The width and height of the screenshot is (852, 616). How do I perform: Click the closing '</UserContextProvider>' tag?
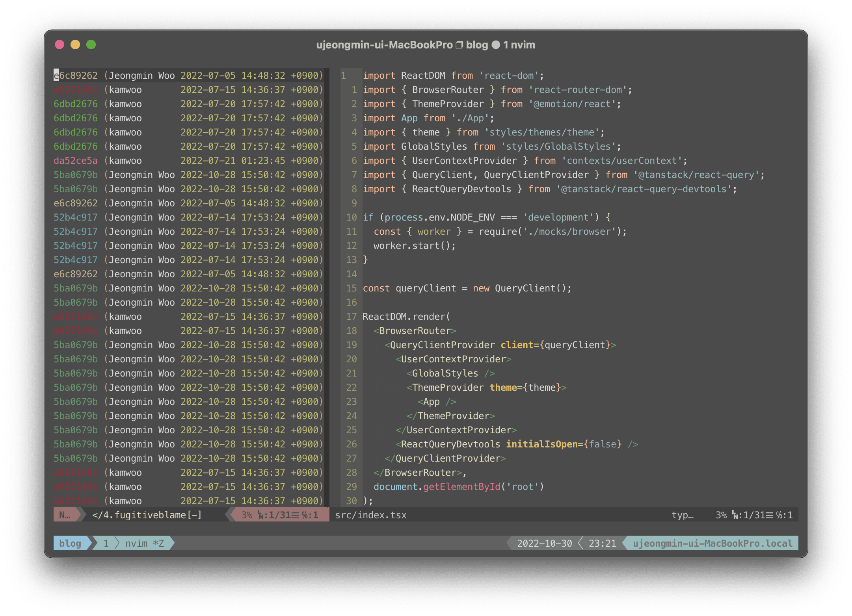pos(456,430)
